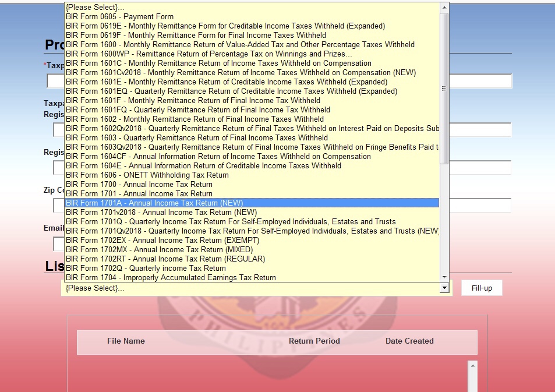The width and height of the screenshot is (555, 392).
Task: Click the Return Period column header
Action: coord(314,341)
